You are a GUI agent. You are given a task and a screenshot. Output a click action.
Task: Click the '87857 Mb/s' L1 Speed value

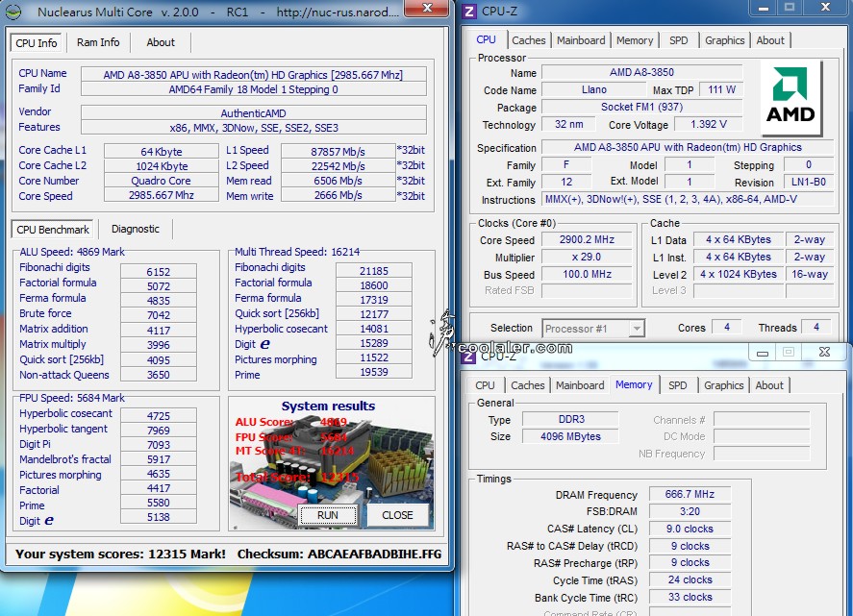338,151
